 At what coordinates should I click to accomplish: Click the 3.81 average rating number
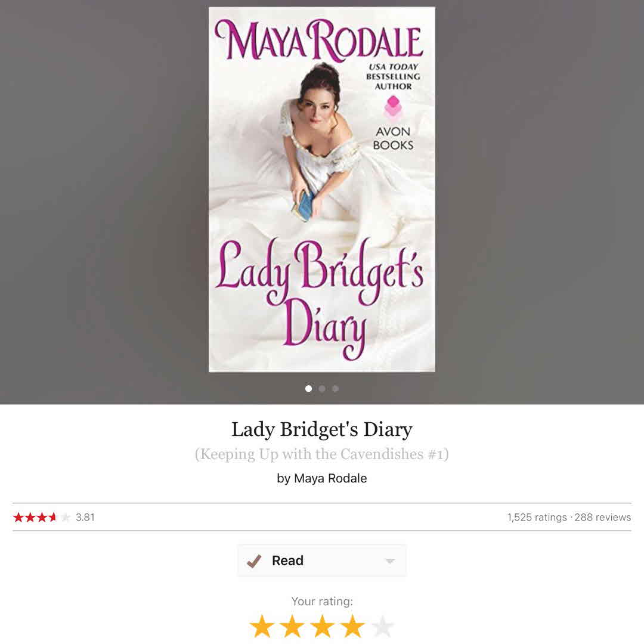click(x=85, y=517)
